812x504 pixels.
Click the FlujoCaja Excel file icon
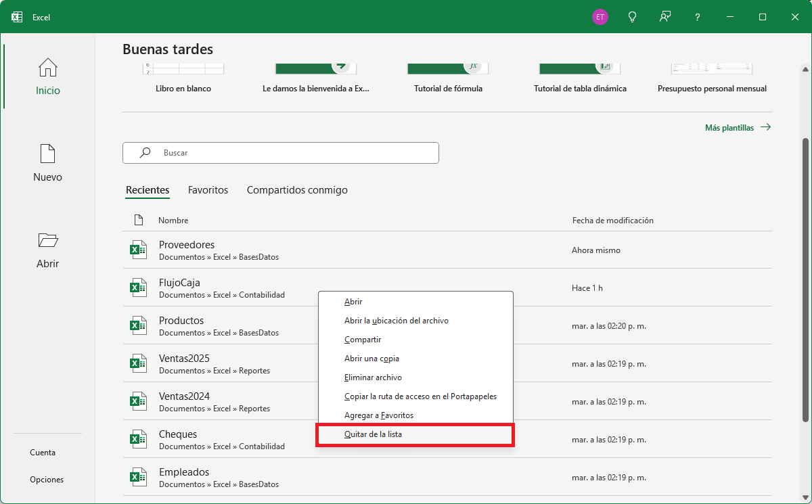(x=138, y=288)
